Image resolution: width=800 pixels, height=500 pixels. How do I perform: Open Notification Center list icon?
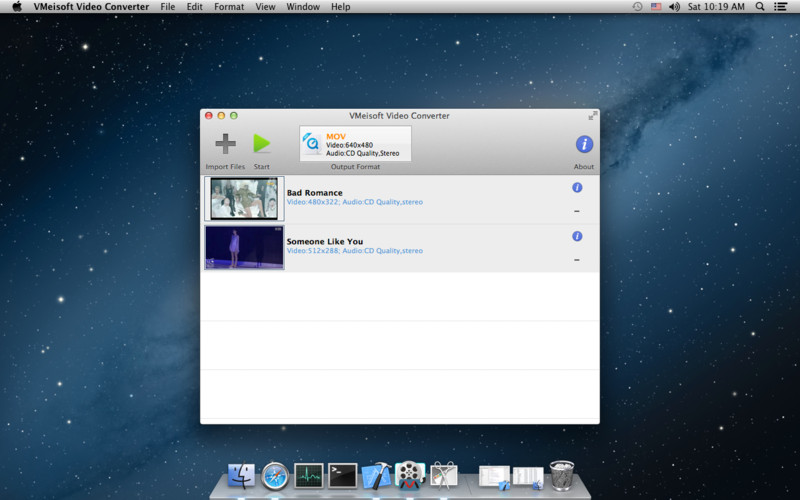point(780,7)
